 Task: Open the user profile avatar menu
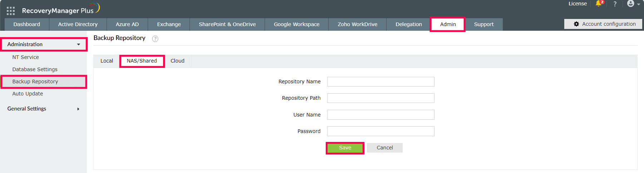[631, 4]
